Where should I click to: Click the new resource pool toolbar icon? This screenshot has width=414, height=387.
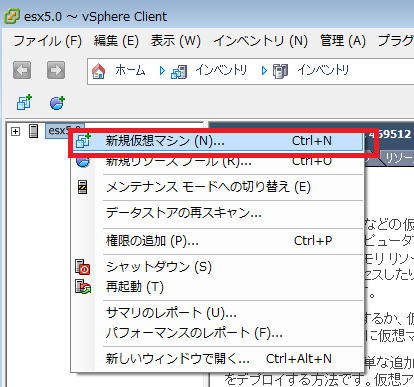tap(57, 102)
